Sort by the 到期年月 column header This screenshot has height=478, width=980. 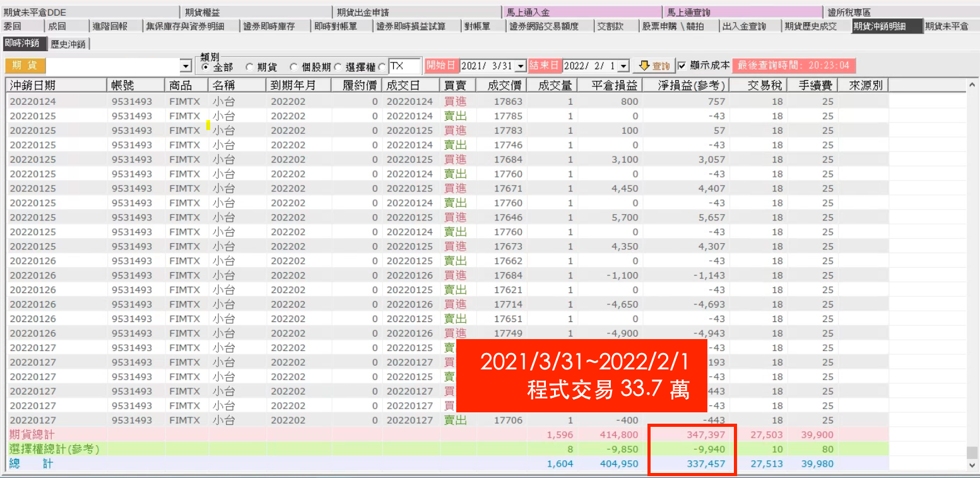(298, 85)
